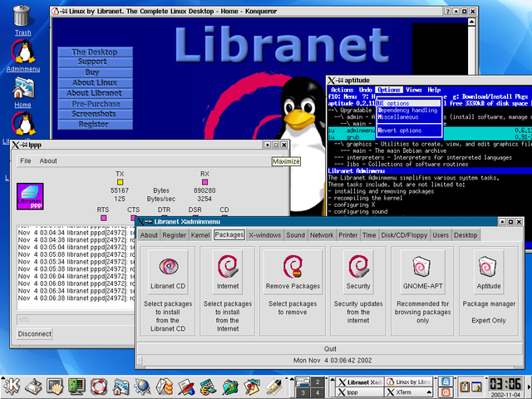Click the Konqueror scrollbar up arrow
The image size is (532, 399).
pos(471,22)
